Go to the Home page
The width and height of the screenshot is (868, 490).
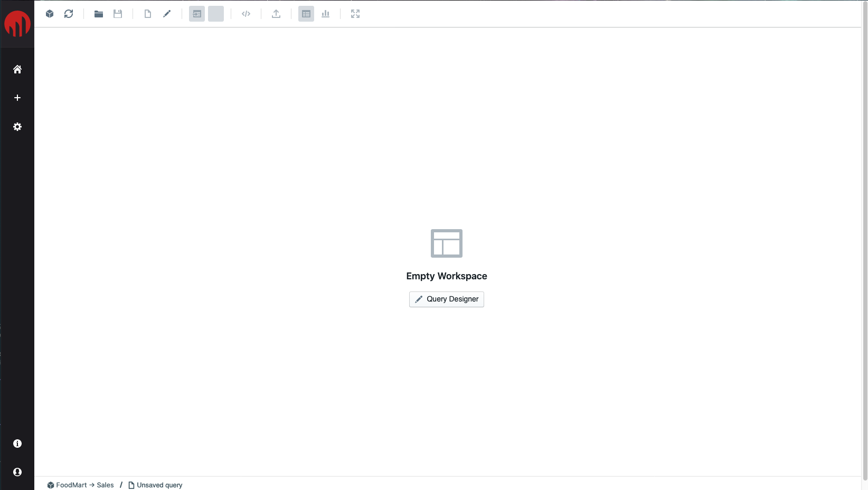pyautogui.click(x=17, y=69)
